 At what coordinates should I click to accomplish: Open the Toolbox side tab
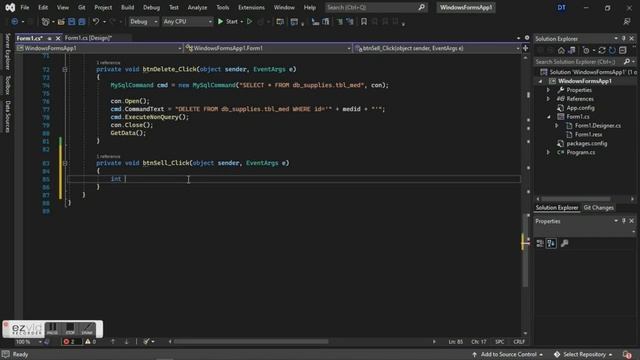(7, 85)
